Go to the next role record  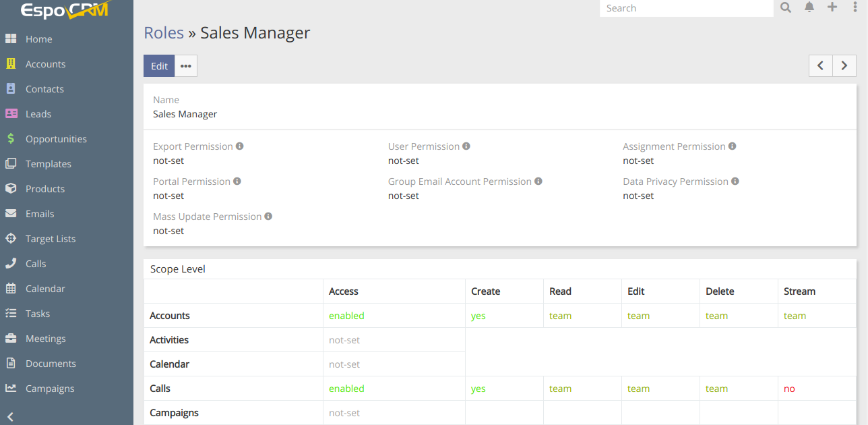pyautogui.click(x=844, y=65)
